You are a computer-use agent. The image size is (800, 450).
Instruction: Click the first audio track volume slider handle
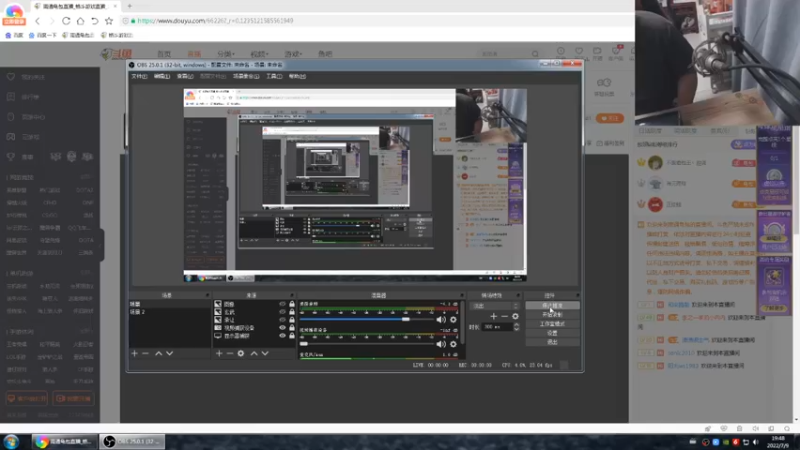[x=406, y=319]
